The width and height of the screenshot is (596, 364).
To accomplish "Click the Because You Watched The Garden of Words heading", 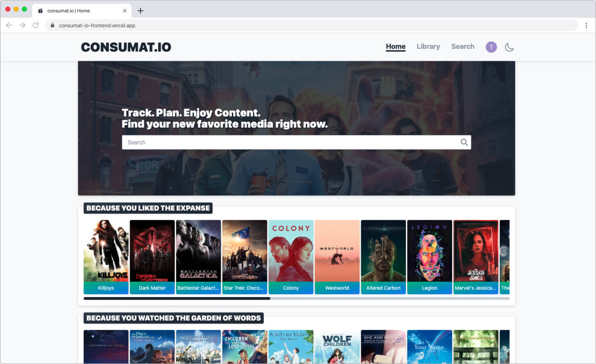I will point(174,318).
